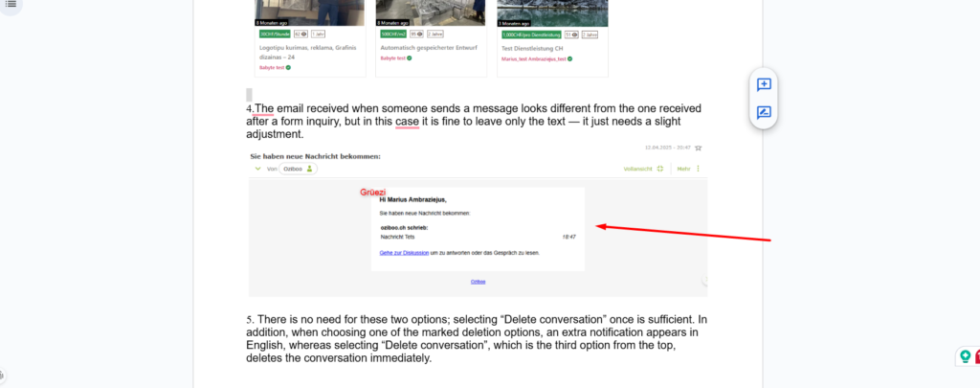
Task: Collapse the green chevron before Von
Action: 257,169
